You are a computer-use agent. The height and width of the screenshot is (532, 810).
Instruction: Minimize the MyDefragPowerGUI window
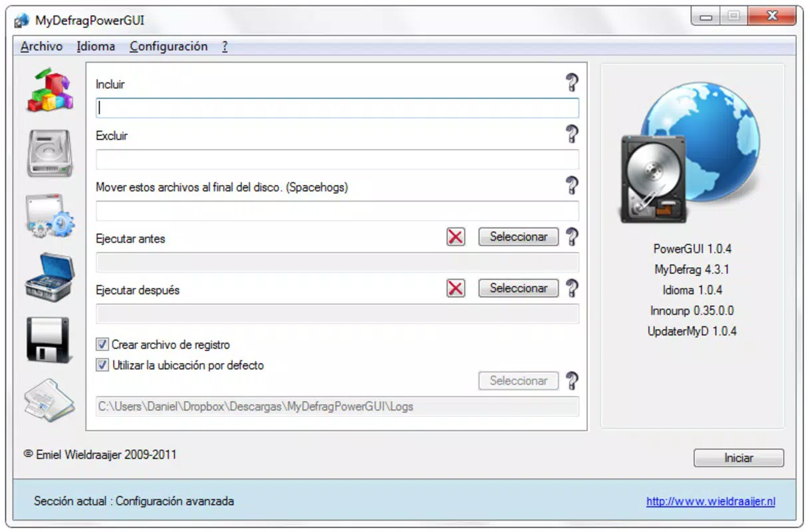point(706,17)
